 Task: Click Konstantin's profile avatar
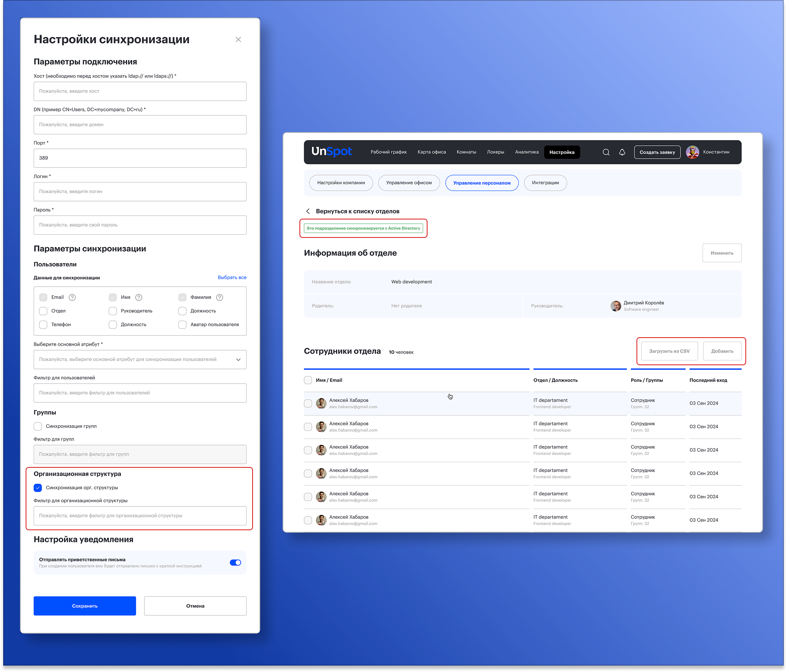coord(692,152)
